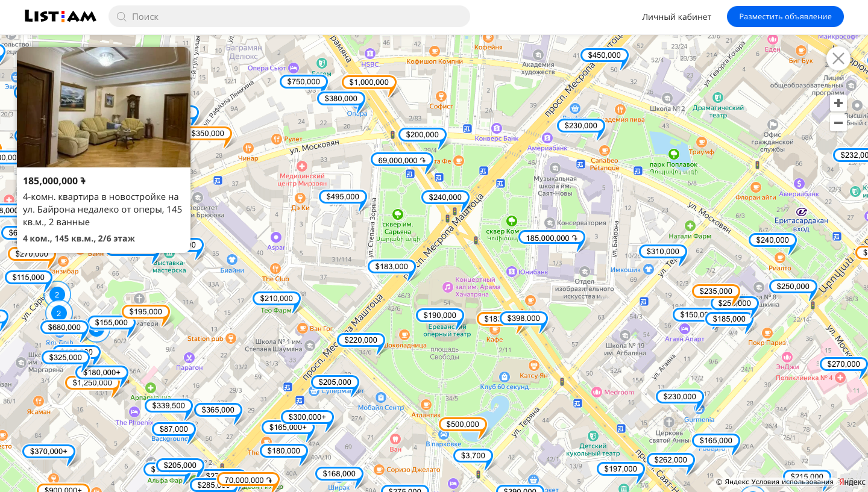
Task: Select the $262,000 price marker
Action: tap(671, 460)
